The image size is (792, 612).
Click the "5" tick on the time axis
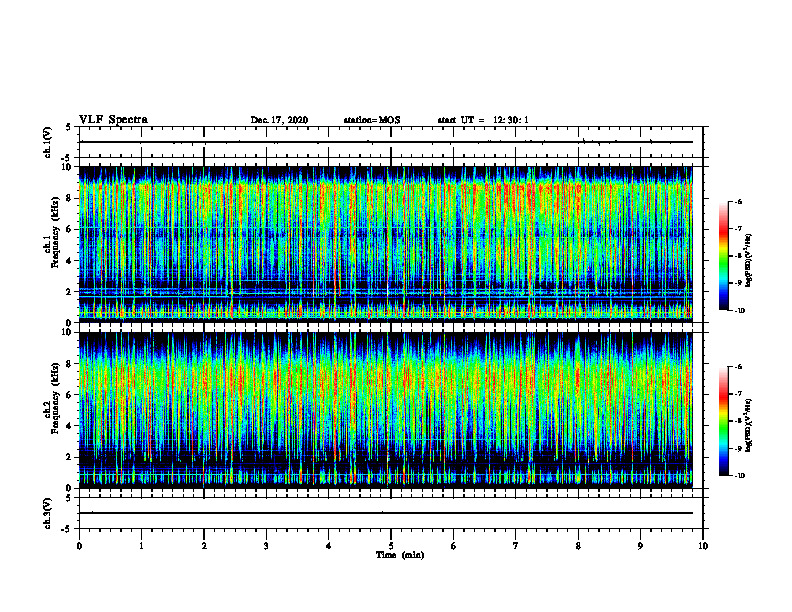(x=391, y=546)
